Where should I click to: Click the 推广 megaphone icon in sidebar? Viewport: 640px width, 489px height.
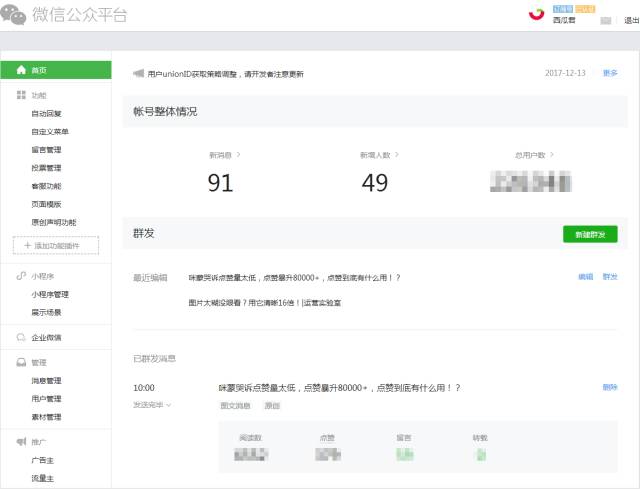(21, 441)
